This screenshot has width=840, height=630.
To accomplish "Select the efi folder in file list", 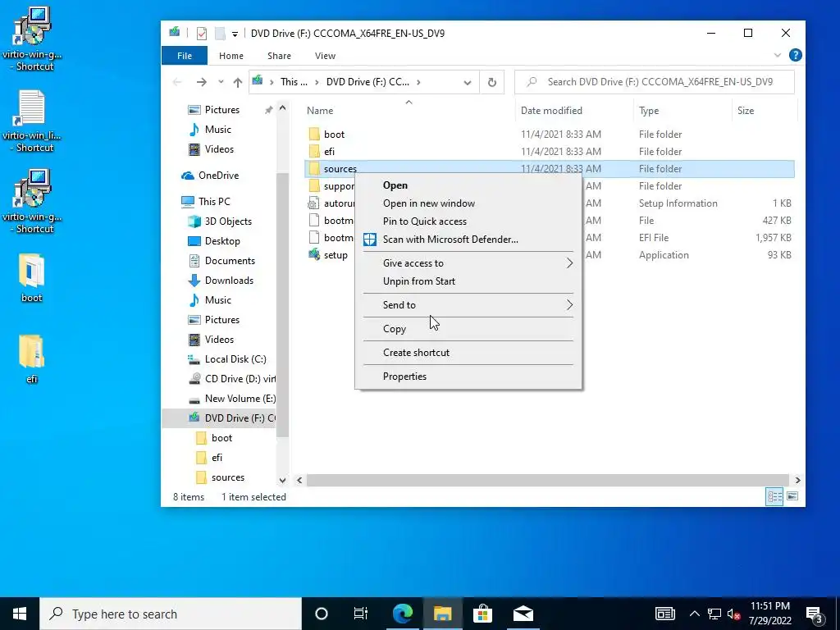I will point(329,152).
